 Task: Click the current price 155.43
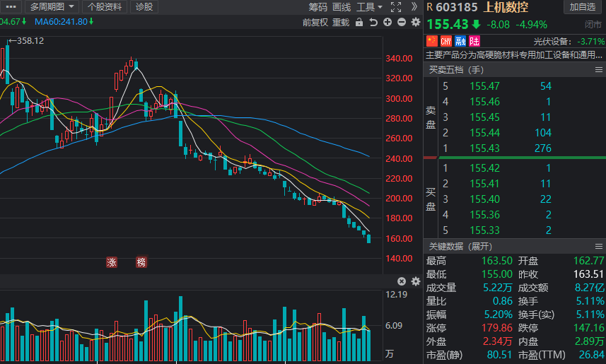pyautogui.click(x=448, y=24)
